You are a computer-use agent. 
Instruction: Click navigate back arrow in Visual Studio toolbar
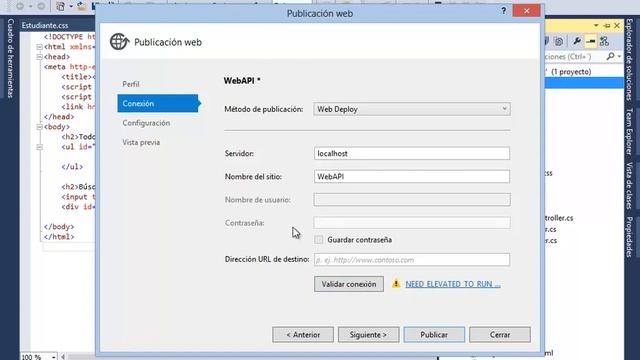pyautogui.click(x=19, y=6)
